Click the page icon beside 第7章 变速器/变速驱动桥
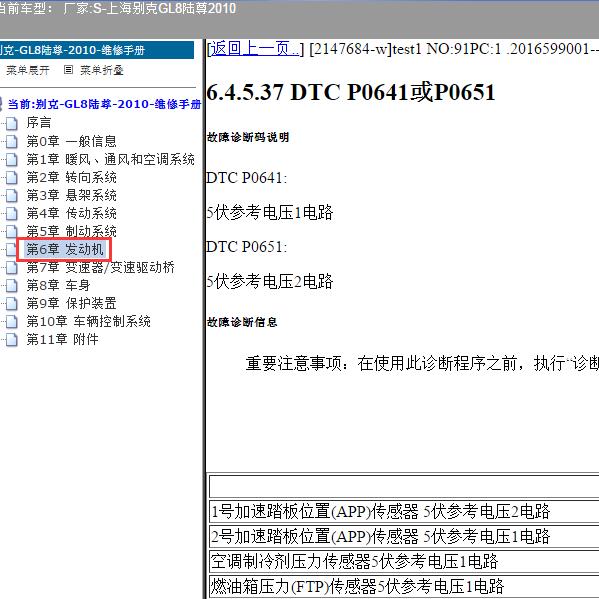This screenshot has height=599, width=599. 12,267
